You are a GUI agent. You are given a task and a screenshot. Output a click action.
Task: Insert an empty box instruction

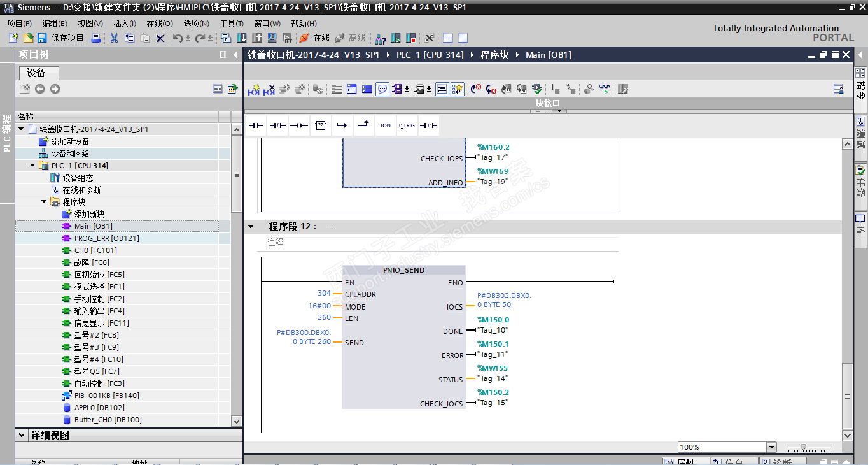click(x=320, y=125)
